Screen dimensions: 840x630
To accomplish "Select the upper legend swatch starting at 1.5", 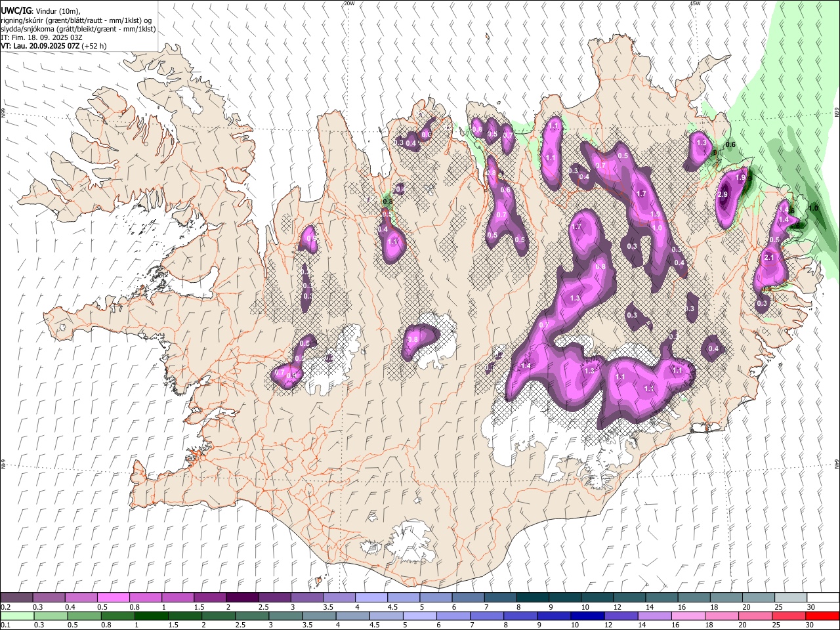I will (x=209, y=597).
